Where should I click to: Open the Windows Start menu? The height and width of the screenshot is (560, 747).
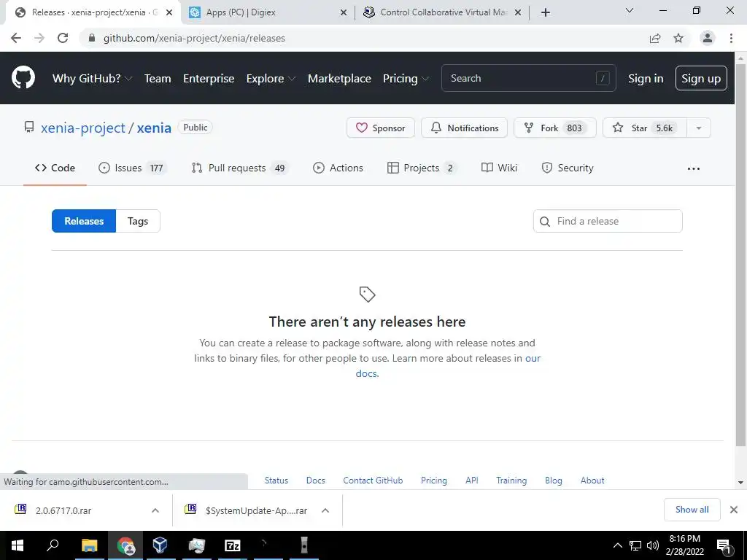coord(18,545)
